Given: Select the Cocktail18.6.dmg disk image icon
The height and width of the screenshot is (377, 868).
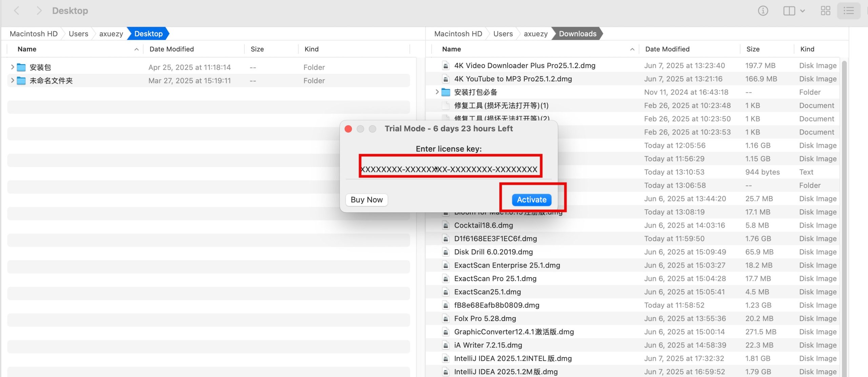Looking at the screenshot, I should (446, 225).
